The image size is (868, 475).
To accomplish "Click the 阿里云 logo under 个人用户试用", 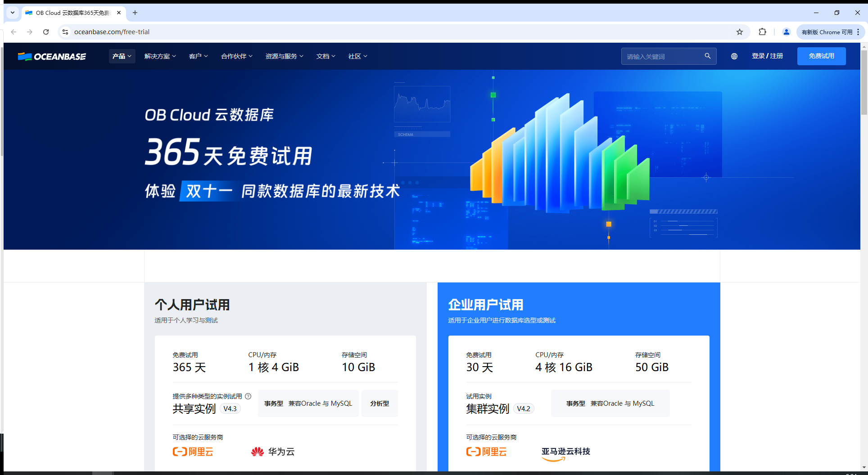I will click(193, 452).
